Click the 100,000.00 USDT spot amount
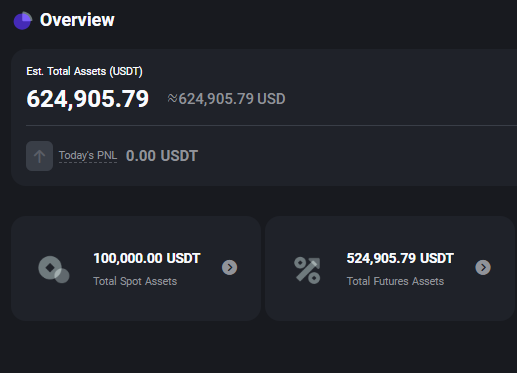 pos(147,258)
